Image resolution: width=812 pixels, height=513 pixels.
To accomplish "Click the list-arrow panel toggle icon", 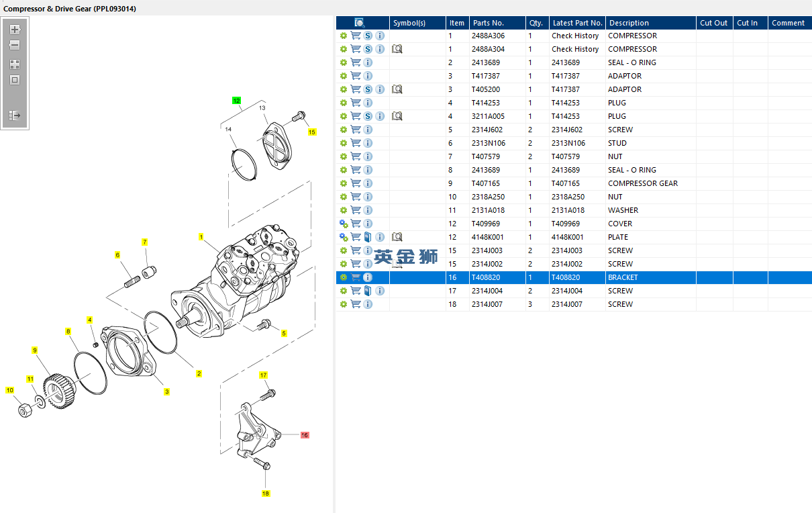I will tap(15, 115).
